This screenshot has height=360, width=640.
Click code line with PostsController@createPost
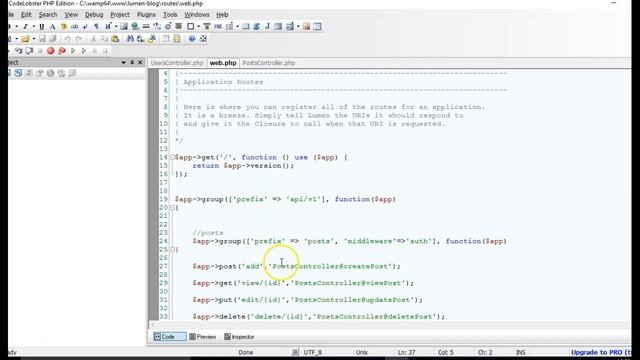pyautogui.click(x=296, y=266)
